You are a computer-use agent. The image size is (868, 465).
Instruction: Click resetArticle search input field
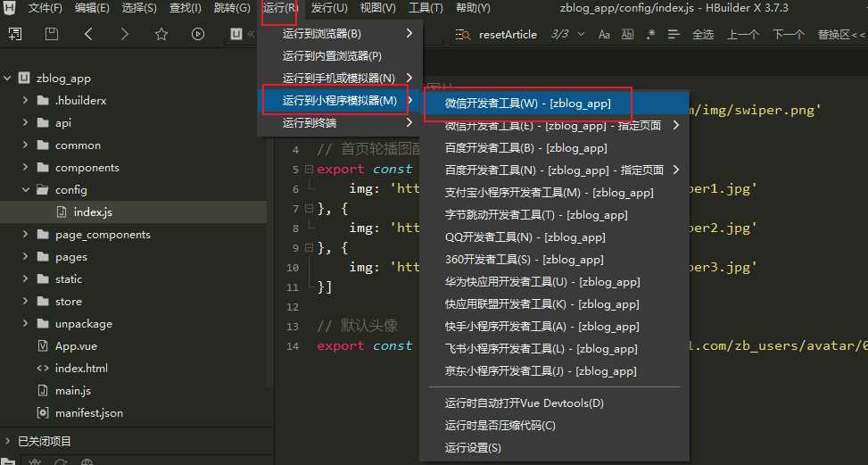(508, 35)
